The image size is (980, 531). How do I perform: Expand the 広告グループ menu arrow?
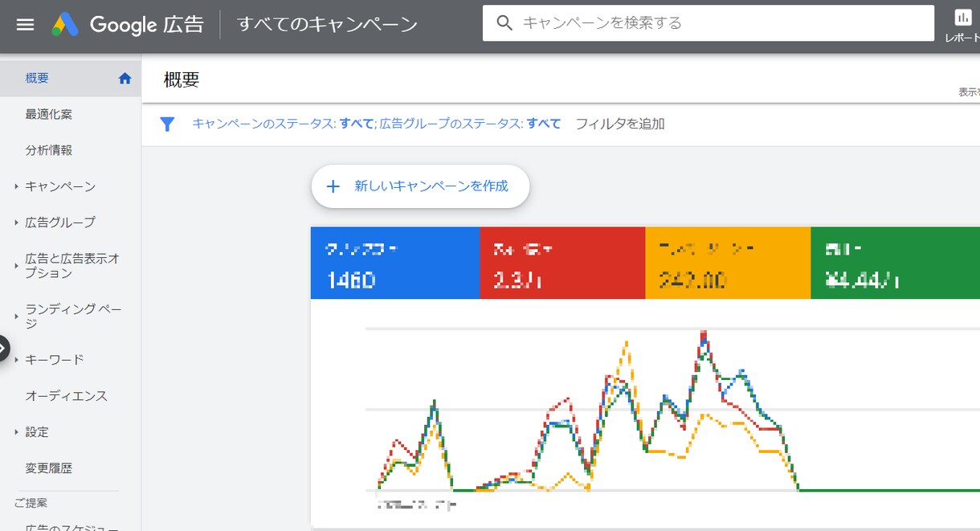pyautogui.click(x=16, y=223)
